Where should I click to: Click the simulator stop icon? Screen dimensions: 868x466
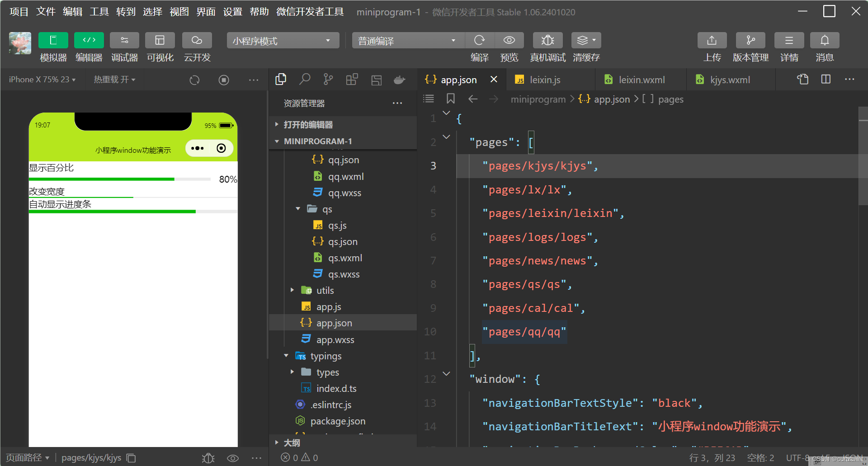(224, 80)
